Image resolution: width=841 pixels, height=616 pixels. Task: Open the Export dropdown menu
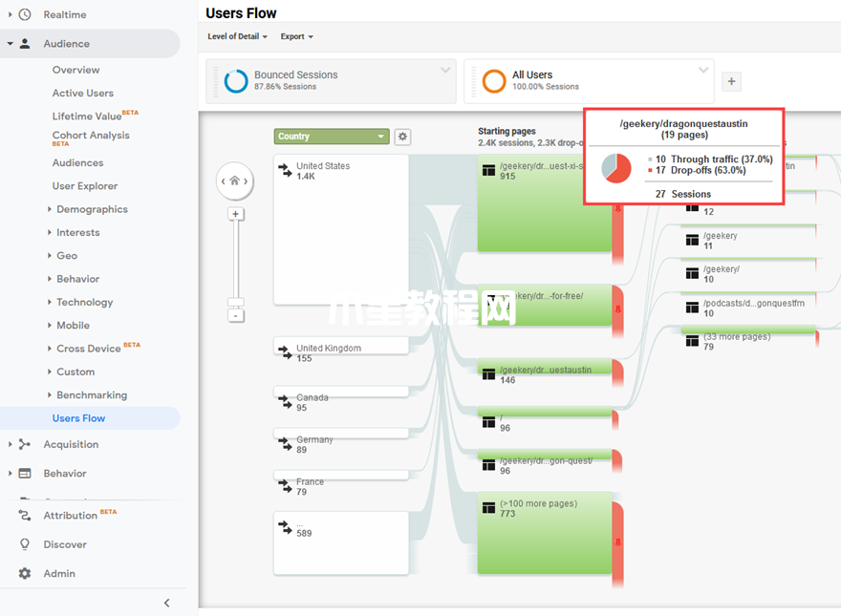point(296,36)
